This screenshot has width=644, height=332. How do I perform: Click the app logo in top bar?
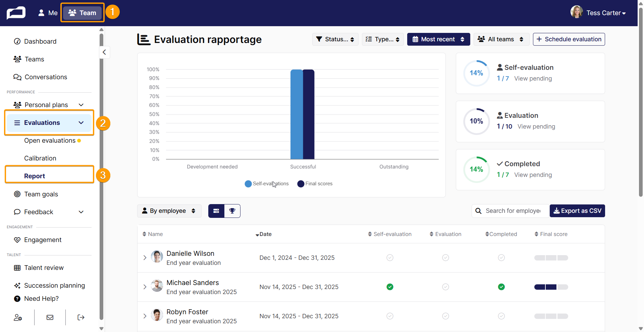click(16, 13)
